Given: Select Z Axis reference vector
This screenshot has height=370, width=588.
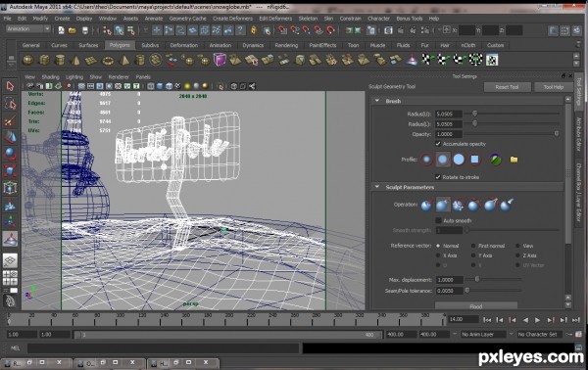Looking at the screenshot, I should point(517,255).
